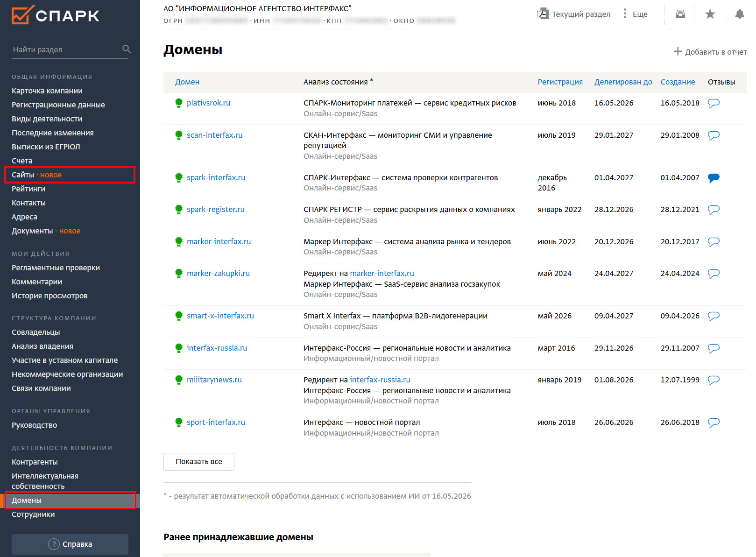Viewport: 756px width, 557px height.
Task: Click Добавить в отчет
Action: [x=710, y=52]
